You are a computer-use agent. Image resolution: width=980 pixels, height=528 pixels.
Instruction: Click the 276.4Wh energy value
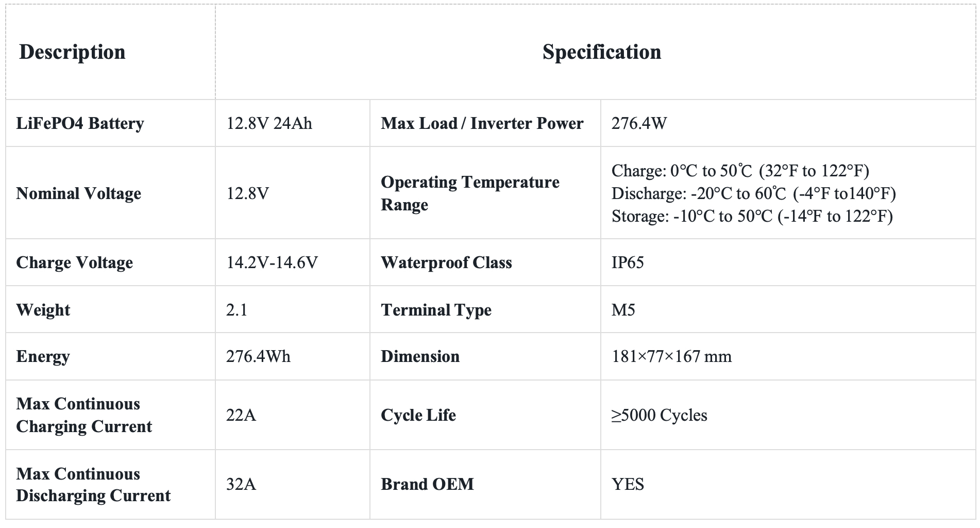258,356
